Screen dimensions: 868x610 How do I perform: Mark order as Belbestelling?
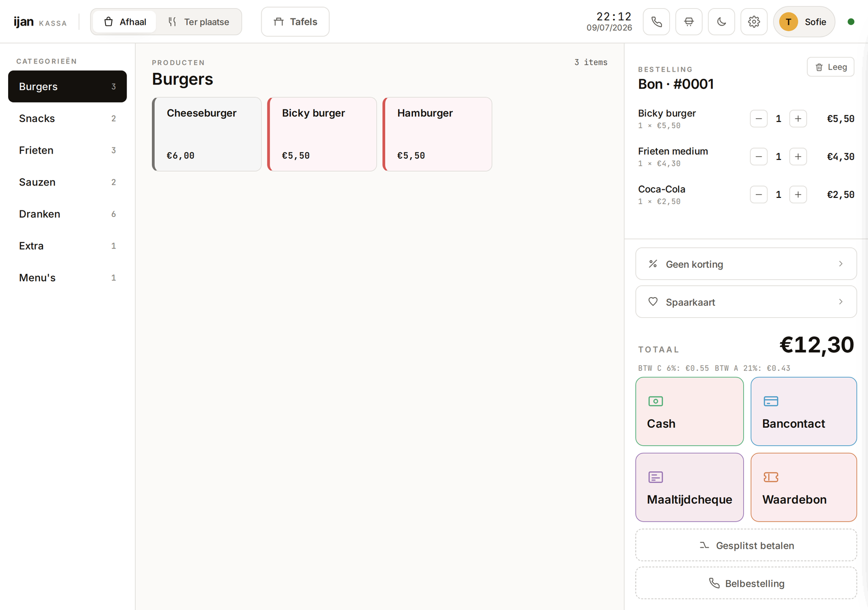pos(746,583)
